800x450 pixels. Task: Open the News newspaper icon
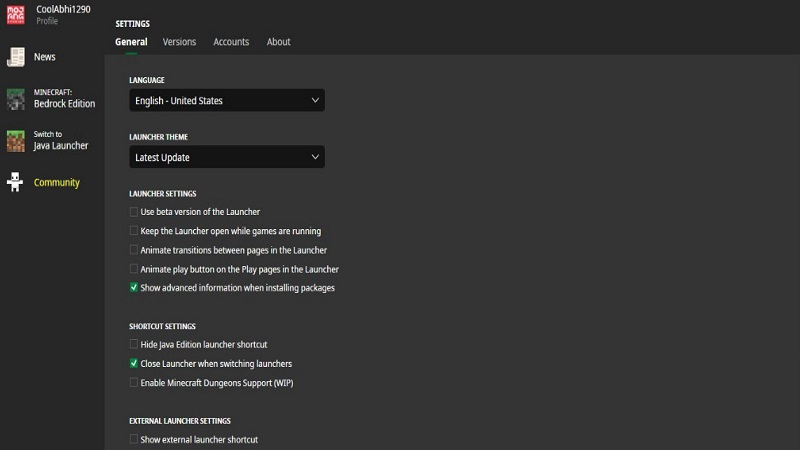click(x=16, y=57)
